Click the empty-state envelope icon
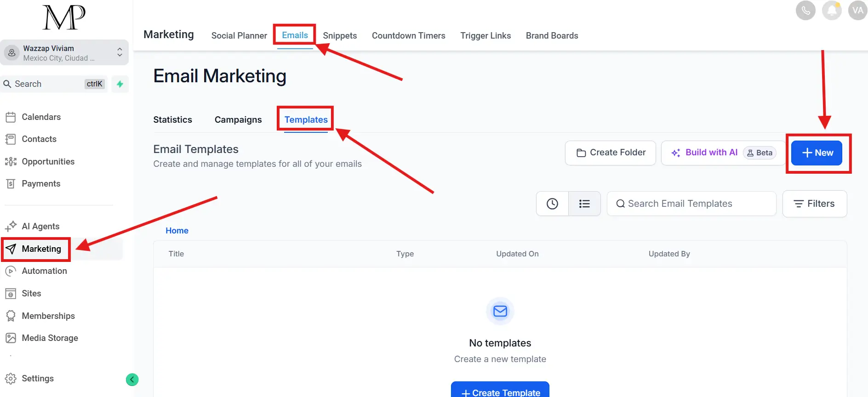The image size is (868, 397). [x=500, y=311]
